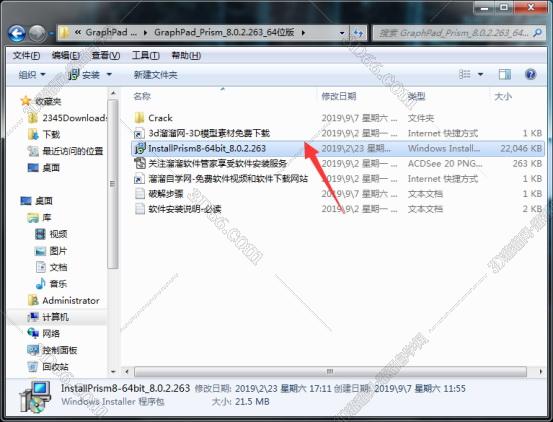
Task: Click the grey forward navigation arrow
Action: 37,34
